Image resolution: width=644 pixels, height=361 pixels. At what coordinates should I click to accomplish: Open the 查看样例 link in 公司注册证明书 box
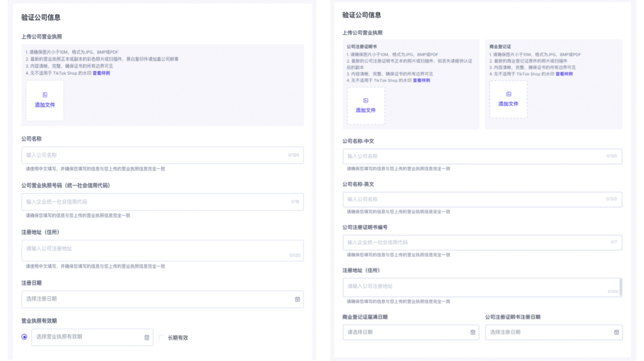click(x=421, y=80)
